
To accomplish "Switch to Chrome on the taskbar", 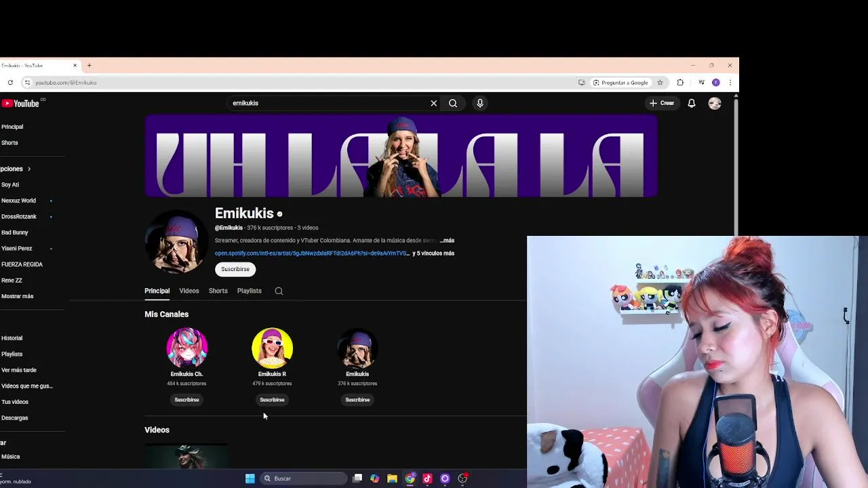I will tap(410, 479).
